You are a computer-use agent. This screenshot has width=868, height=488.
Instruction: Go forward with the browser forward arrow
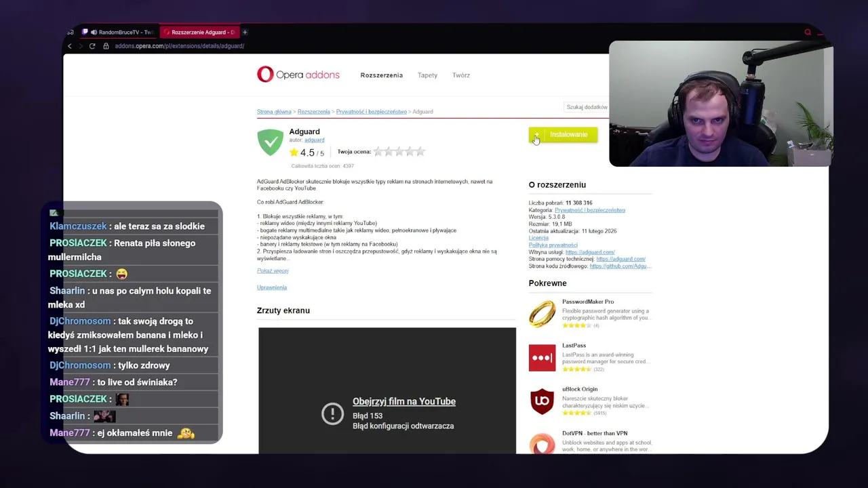80,46
